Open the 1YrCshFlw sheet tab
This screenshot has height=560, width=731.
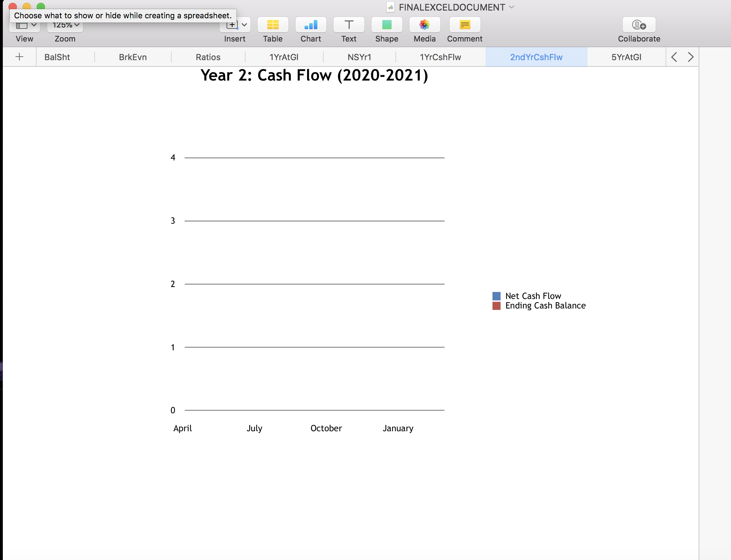click(440, 57)
